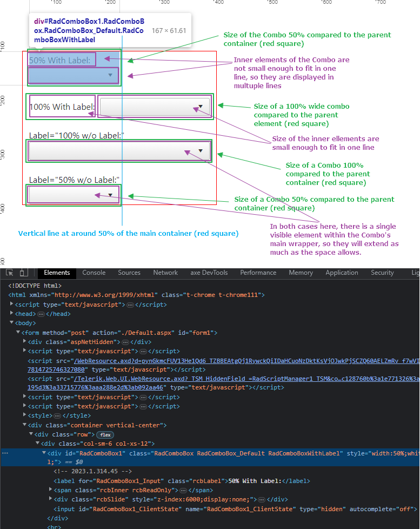Viewport: 420px width, 529px height.
Task: Open the Application tab
Action: (x=342, y=273)
